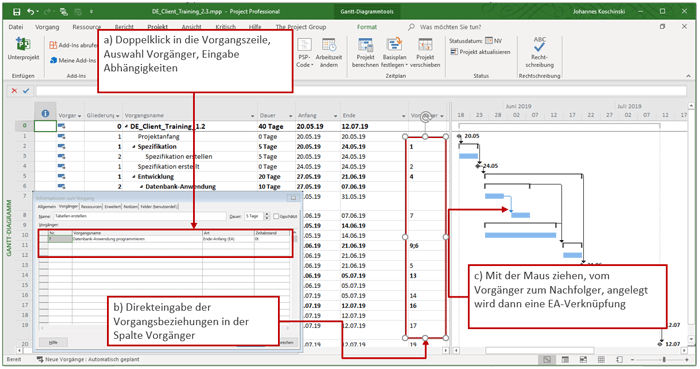
Task: Click the info indicator column header
Action: pyautogui.click(x=45, y=114)
